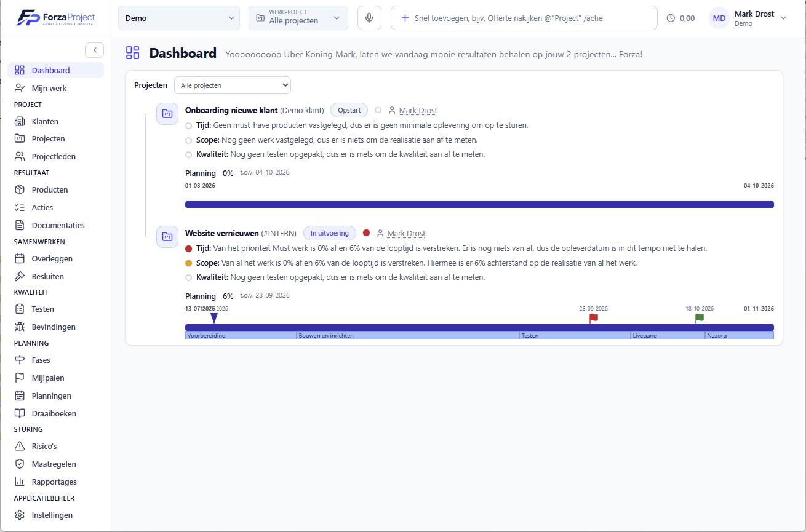
Task: Open the Website vernieuwen project title
Action: [222, 233]
